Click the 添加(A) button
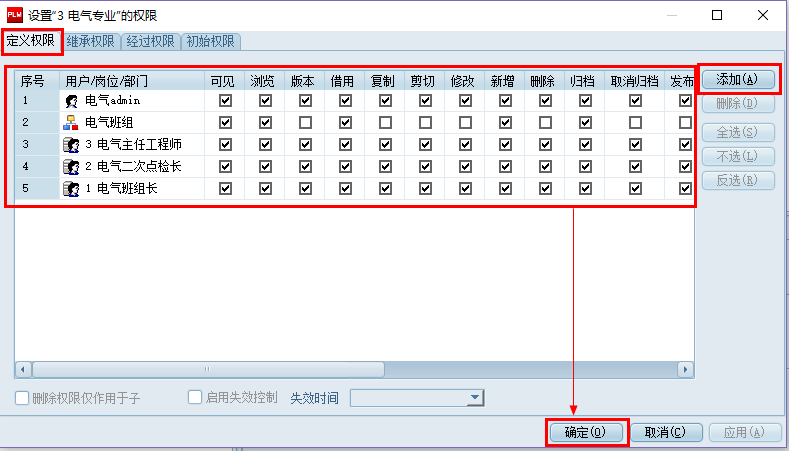This screenshot has height=451, width=789. (x=737, y=79)
